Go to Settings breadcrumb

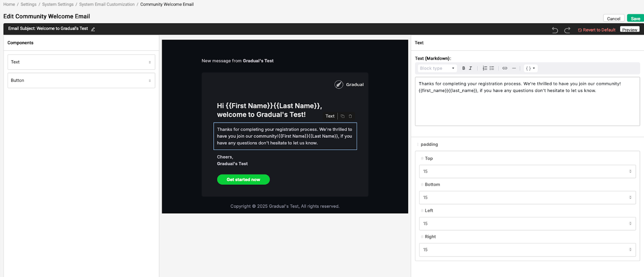(29, 4)
